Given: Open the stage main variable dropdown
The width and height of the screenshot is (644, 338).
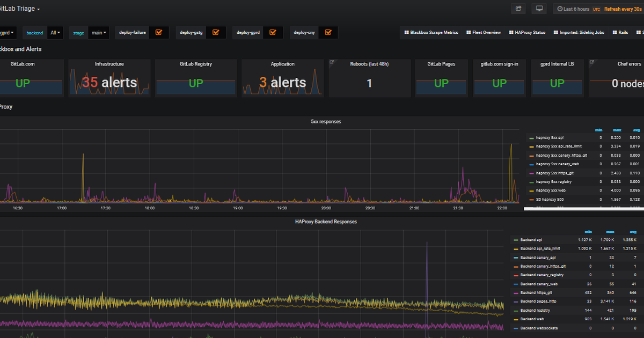Looking at the screenshot, I should (x=99, y=33).
